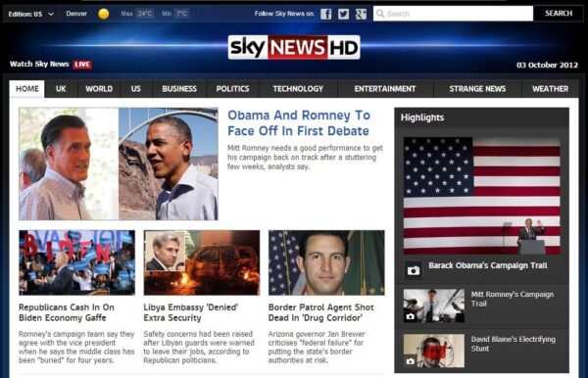Navigate to the TECHNOLOGY tab
The height and width of the screenshot is (378, 588).
(298, 89)
